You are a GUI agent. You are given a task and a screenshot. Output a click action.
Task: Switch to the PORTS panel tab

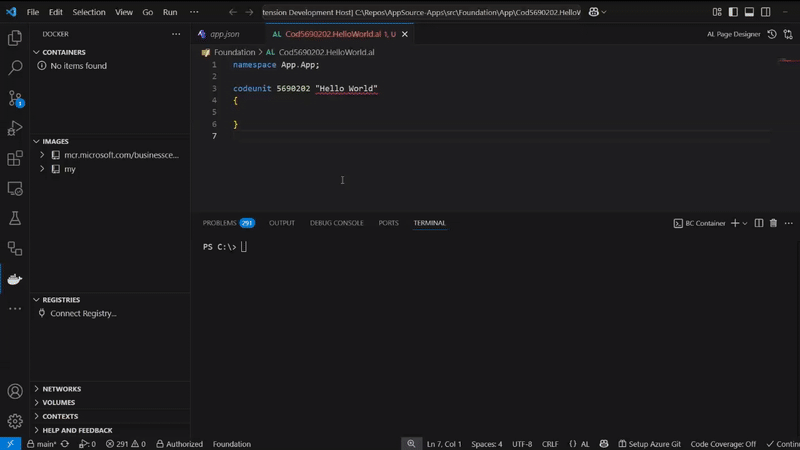(x=388, y=223)
